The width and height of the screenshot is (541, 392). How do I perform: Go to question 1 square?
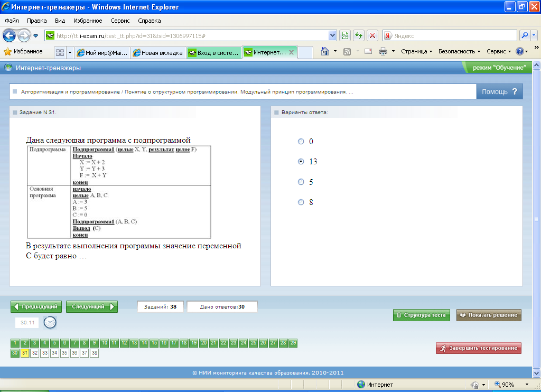15,343
